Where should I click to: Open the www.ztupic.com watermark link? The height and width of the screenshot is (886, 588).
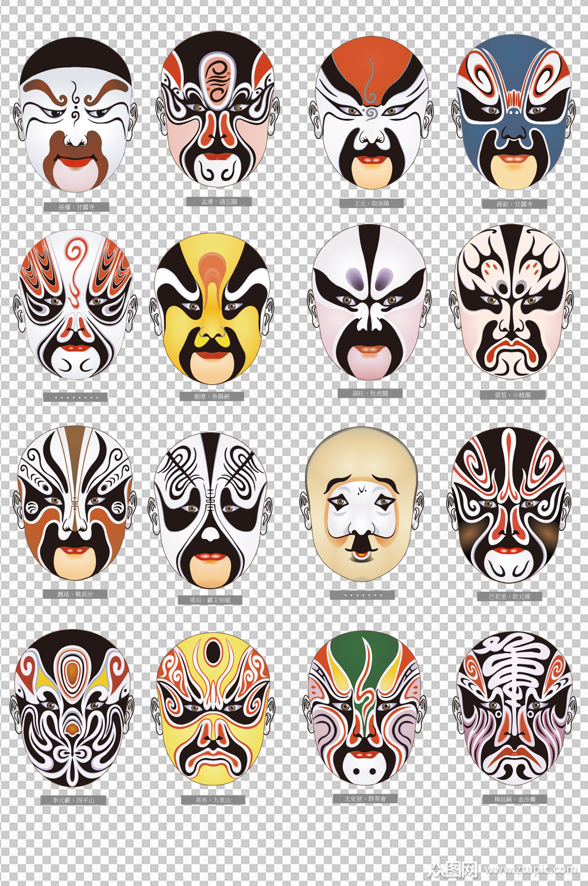tap(529, 869)
